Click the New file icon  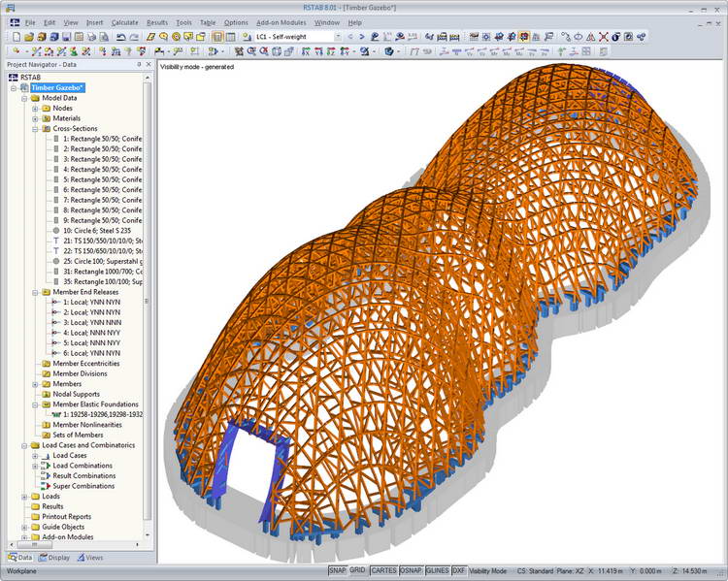point(17,37)
